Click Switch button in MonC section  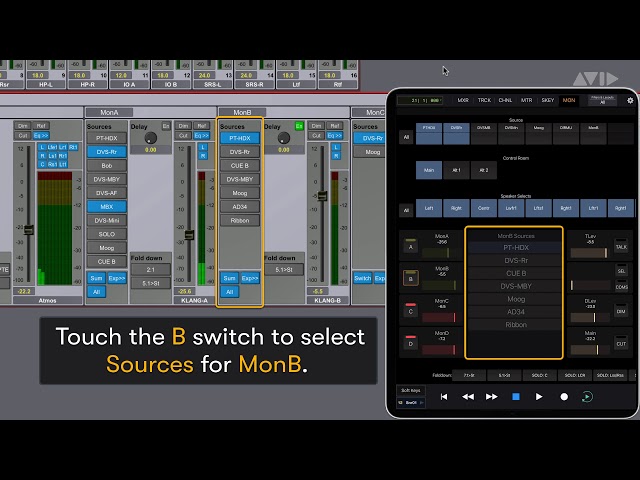point(362,278)
